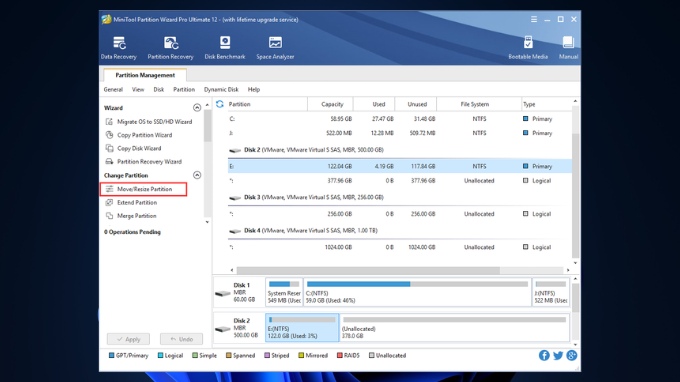Collapse the Wizard section
This screenshot has height=382, width=680.
[197, 108]
